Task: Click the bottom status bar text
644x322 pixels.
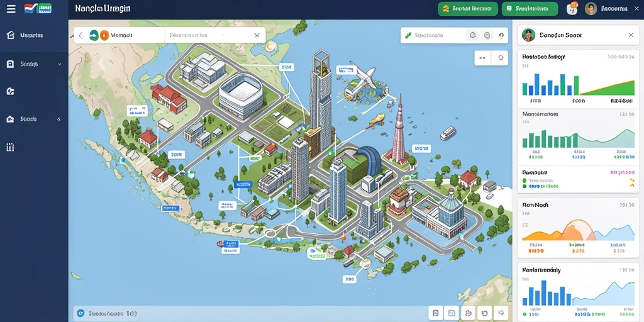Action: [113, 313]
